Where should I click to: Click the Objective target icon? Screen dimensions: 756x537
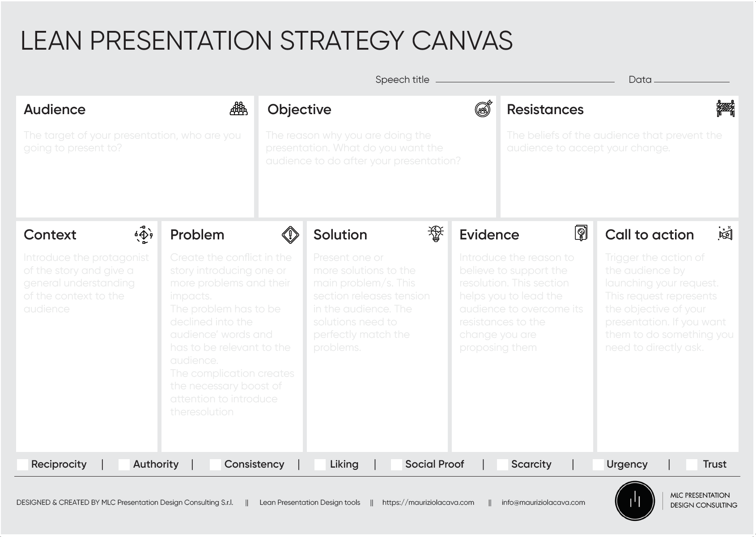[483, 109]
